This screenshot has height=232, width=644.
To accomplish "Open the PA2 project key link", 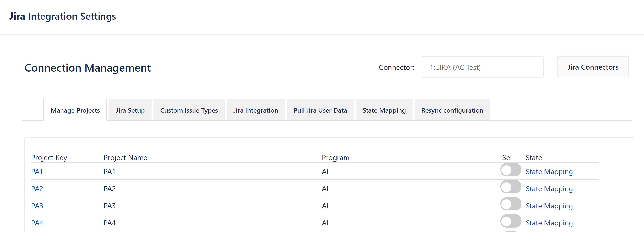I will (37, 189).
